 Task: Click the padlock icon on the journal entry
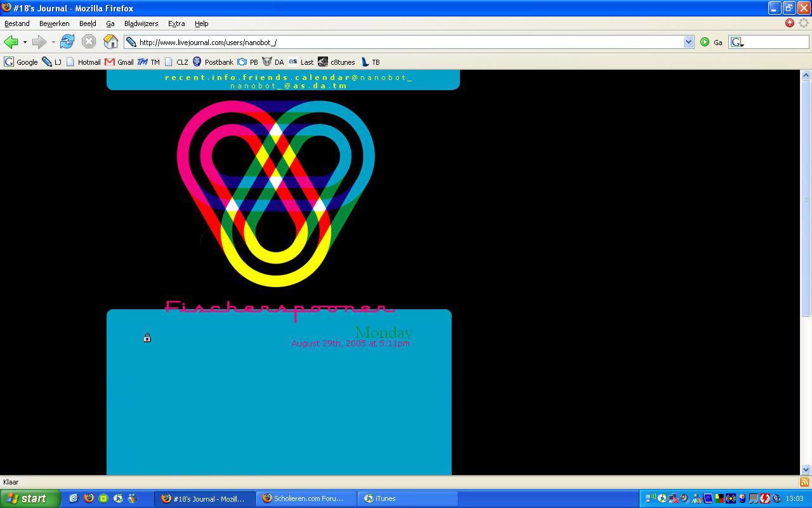pyautogui.click(x=147, y=338)
